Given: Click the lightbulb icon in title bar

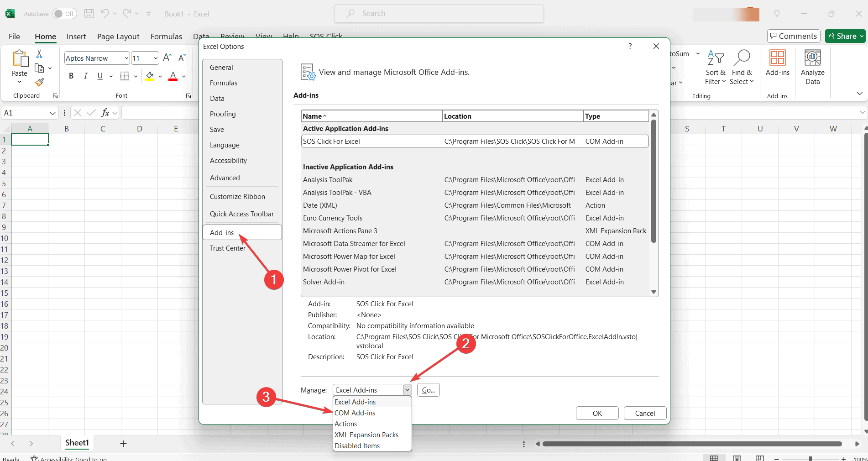Looking at the screenshot, I should coord(777,14).
